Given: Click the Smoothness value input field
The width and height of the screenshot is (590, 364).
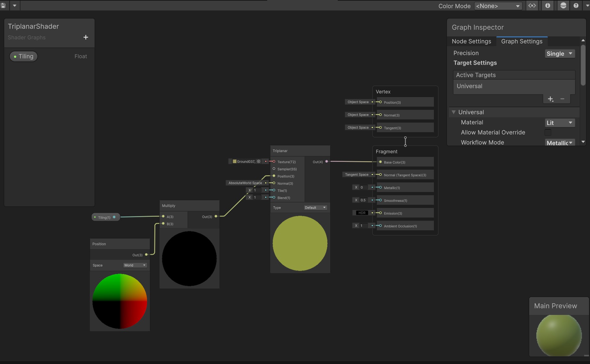Looking at the screenshot, I should point(363,200).
